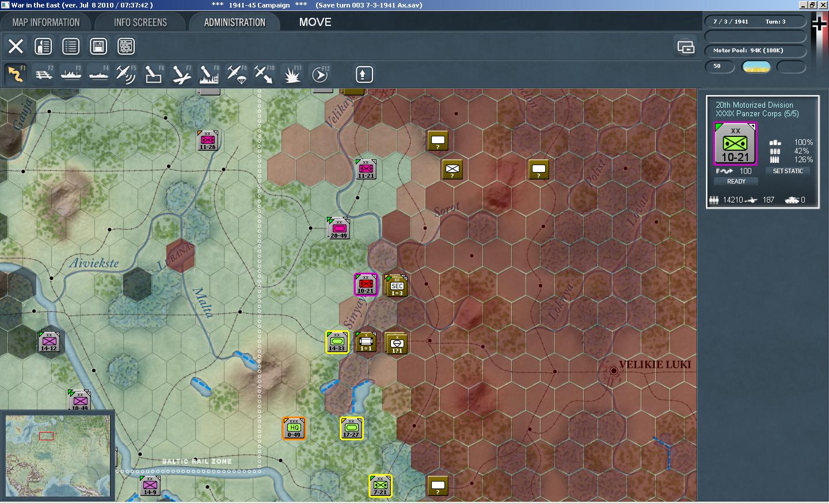Click the 'XXXIX Panzer Corps (5/5)' link
Viewport: 829px width, 504px height.
click(757, 113)
